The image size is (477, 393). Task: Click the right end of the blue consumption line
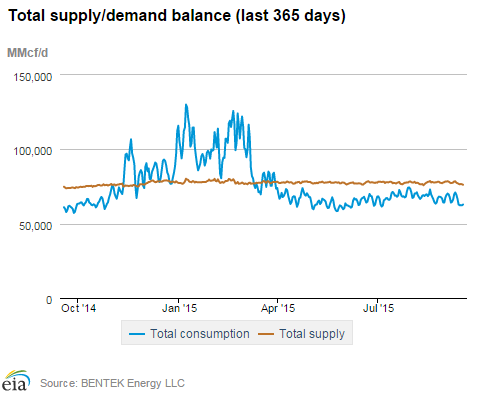pyautogui.click(x=463, y=205)
